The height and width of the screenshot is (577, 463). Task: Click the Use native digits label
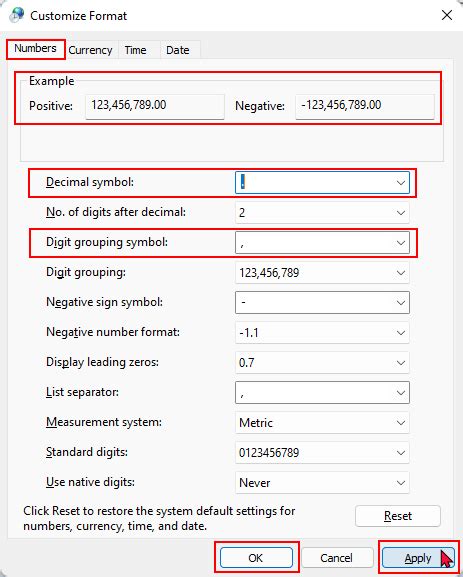click(x=90, y=482)
